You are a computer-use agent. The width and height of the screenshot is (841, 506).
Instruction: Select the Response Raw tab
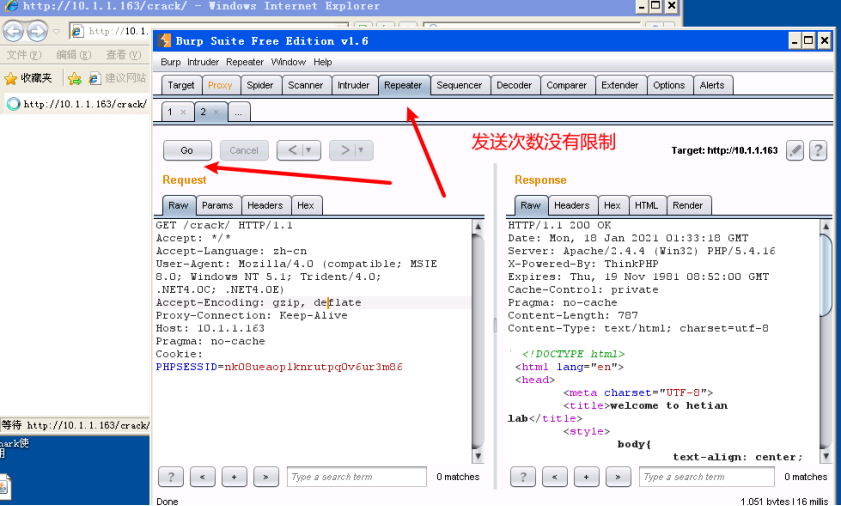530,206
